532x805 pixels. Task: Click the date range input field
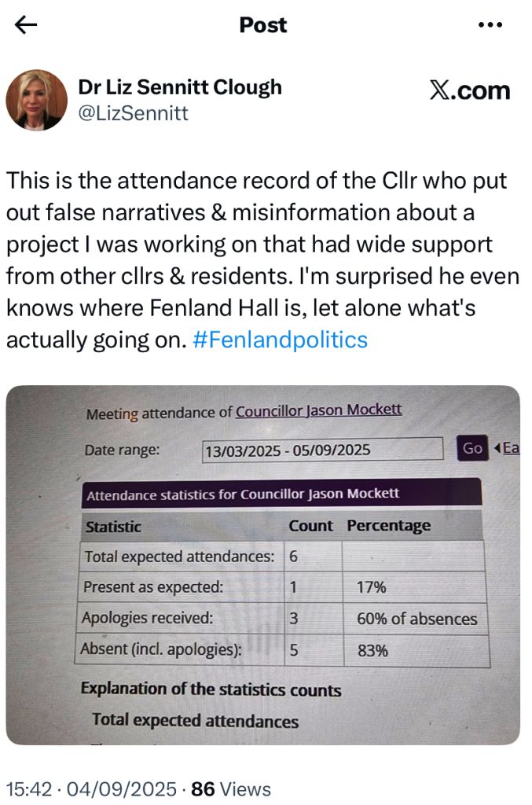click(x=321, y=450)
